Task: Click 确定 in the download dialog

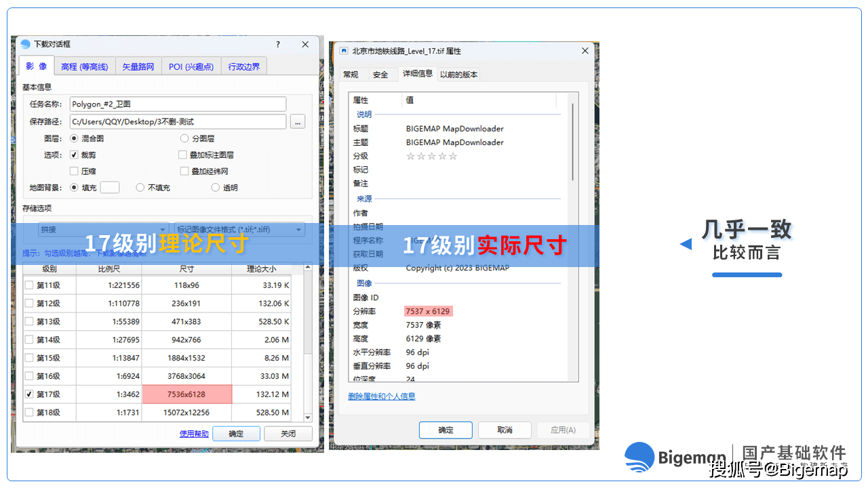Action: 236,434
